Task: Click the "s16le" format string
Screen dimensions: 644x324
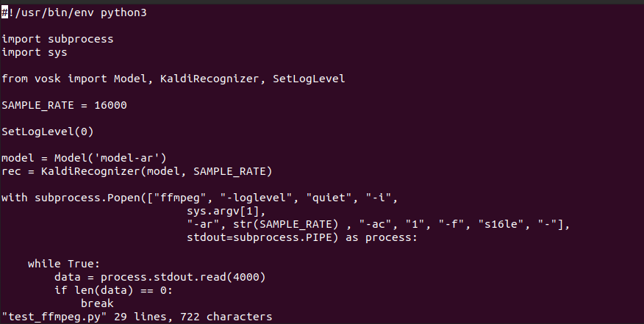Action: pos(503,224)
